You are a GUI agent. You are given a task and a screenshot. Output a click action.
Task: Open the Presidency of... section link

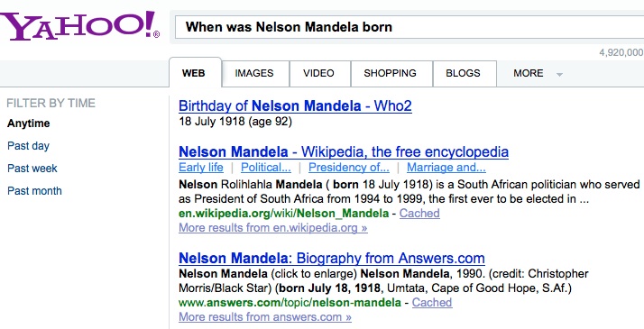349,168
